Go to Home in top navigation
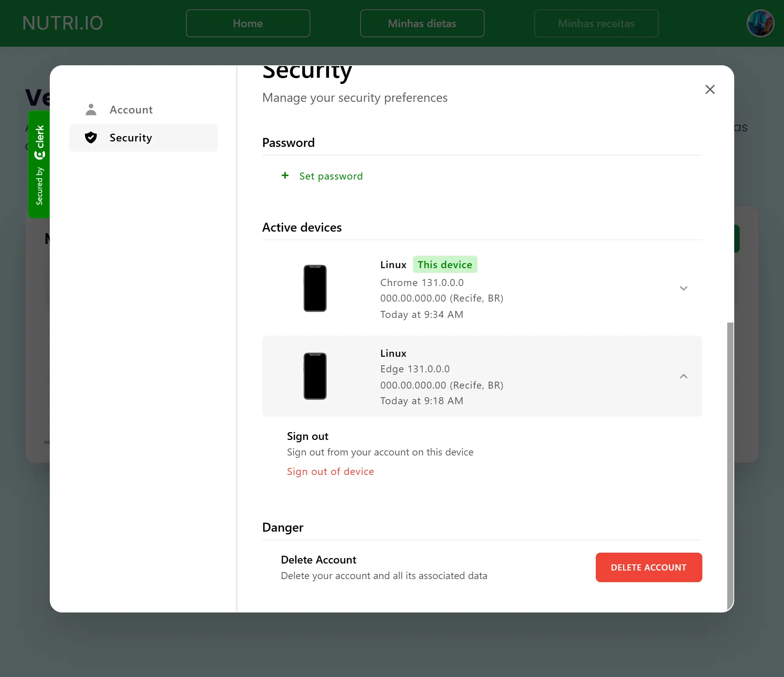Viewport: 784px width, 677px height. 248,23
